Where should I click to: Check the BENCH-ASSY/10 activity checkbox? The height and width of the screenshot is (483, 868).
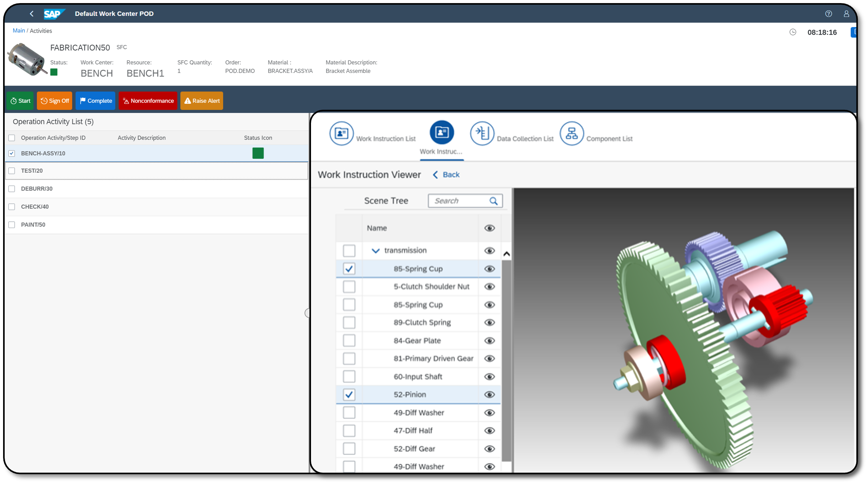pyautogui.click(x=12, y=153)
